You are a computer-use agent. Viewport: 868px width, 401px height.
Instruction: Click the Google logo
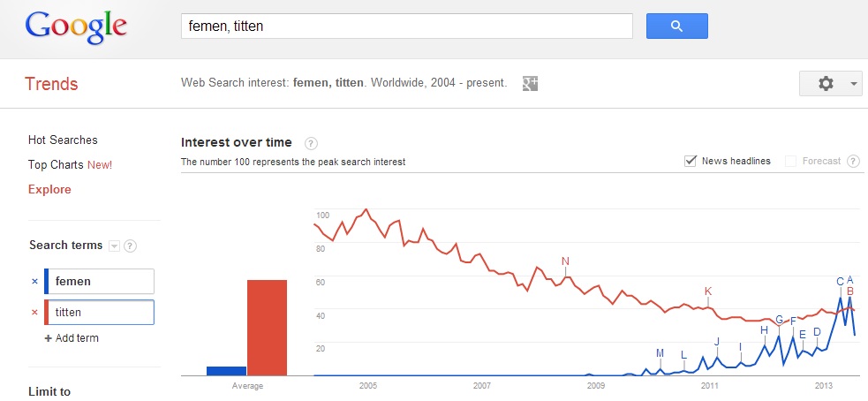(x=76, y=27)
